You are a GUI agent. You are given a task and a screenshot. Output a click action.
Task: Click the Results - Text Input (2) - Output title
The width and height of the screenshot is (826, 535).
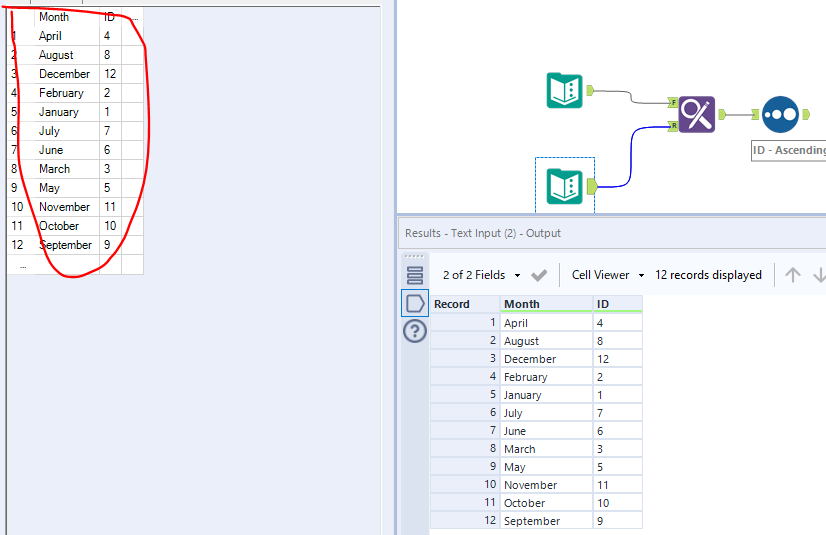tap(483, 233)
